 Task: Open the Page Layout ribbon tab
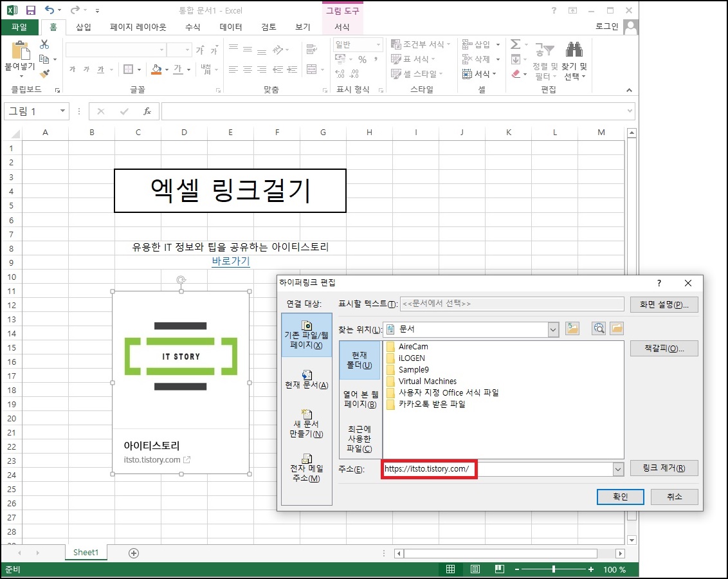[x=138, y=27]
